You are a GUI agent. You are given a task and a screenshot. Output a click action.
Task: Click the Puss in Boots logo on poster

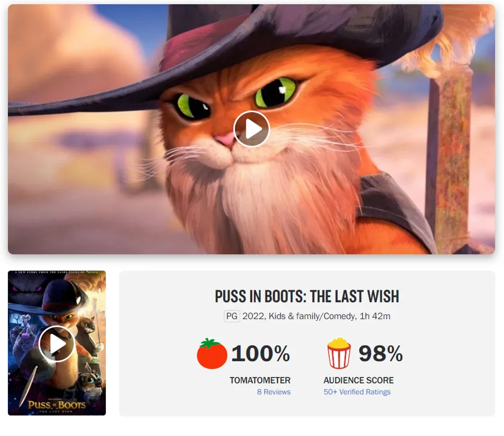click(x=57, y=405)
